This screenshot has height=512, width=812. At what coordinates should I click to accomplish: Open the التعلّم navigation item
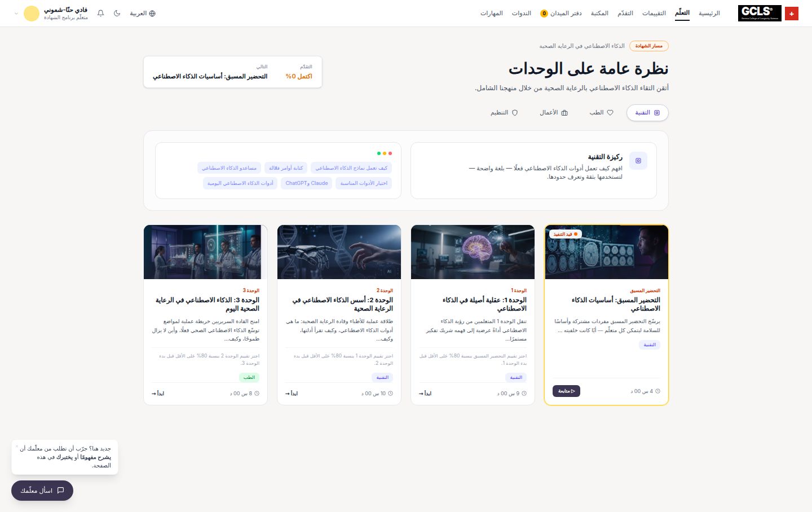[x=682, y=13]
